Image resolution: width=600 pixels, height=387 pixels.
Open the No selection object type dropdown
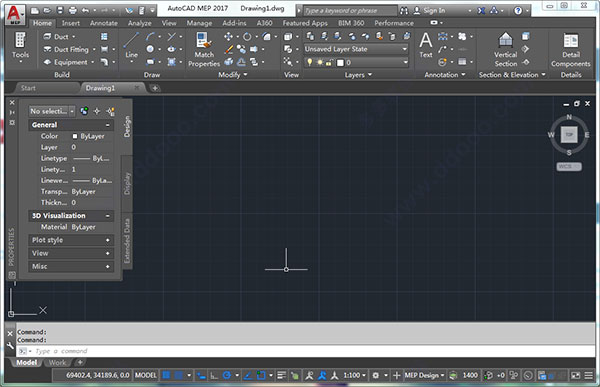(52, 111)
